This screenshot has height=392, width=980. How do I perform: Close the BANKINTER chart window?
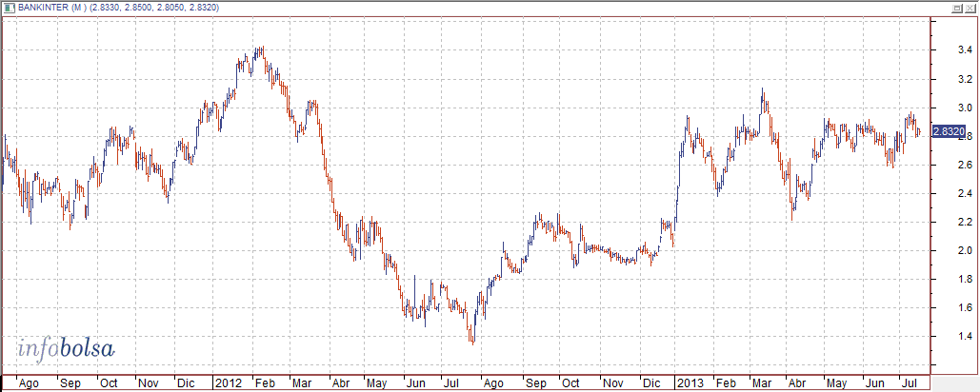(969, 8)
